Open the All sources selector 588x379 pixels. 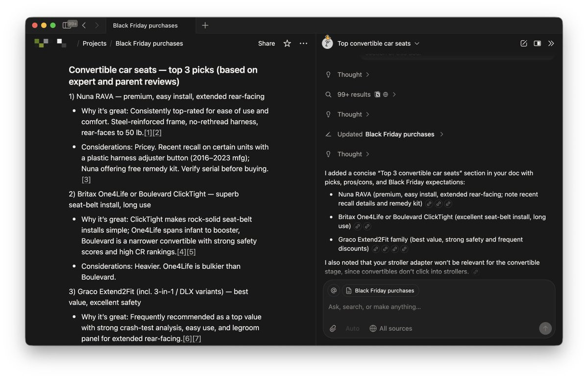coord(391,329)
